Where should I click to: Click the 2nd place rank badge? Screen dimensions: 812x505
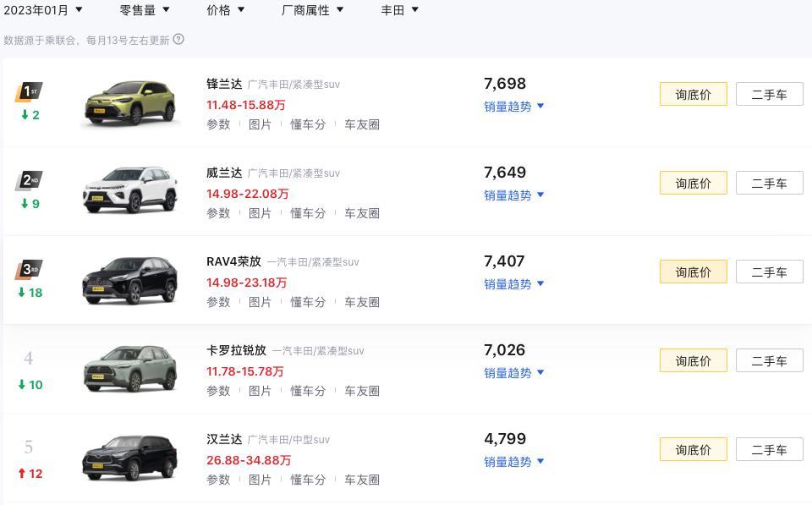coord(29,181)
